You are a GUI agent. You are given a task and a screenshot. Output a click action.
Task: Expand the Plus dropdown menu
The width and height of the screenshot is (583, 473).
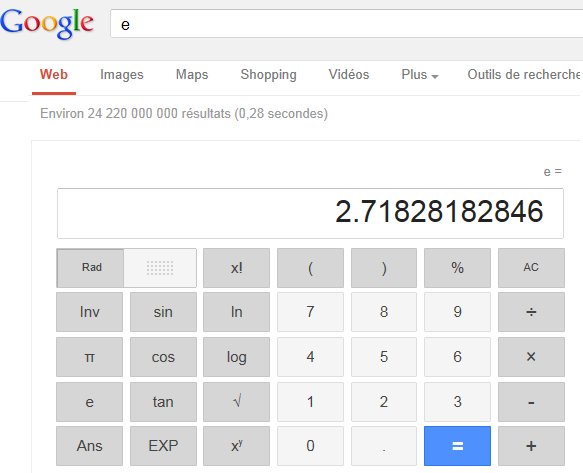coord(420,75)
